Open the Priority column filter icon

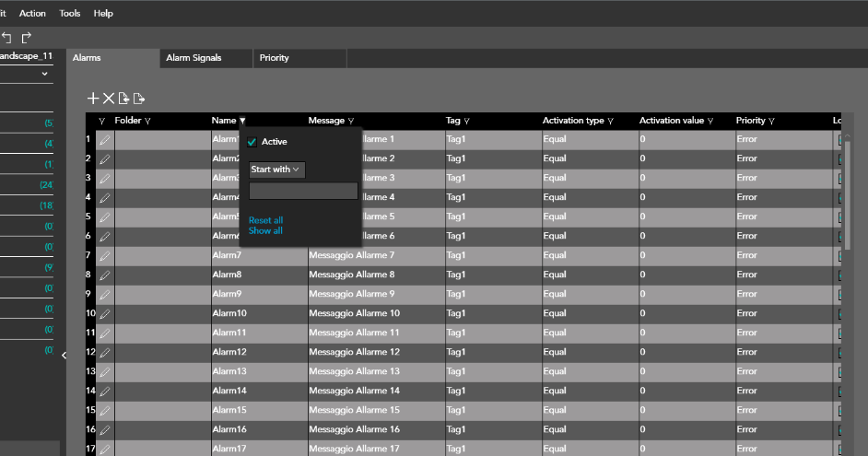click(x=771, y=121)
